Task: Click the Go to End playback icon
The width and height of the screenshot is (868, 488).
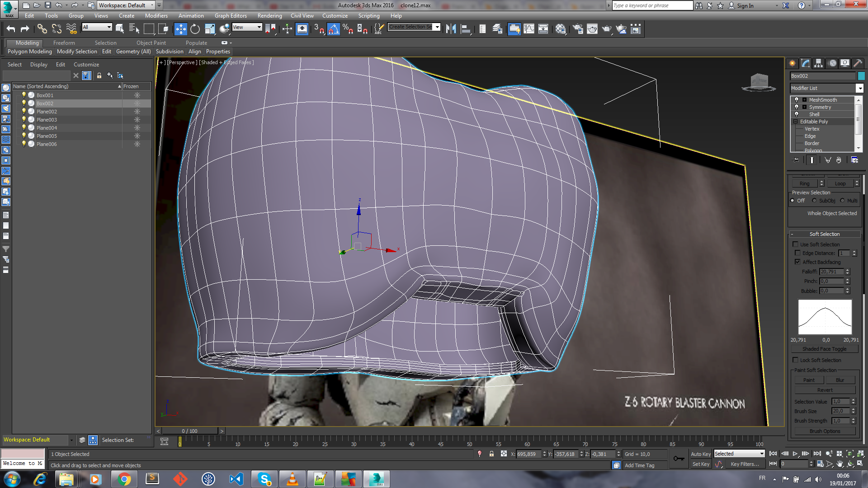Action: [x=817, y=454]
